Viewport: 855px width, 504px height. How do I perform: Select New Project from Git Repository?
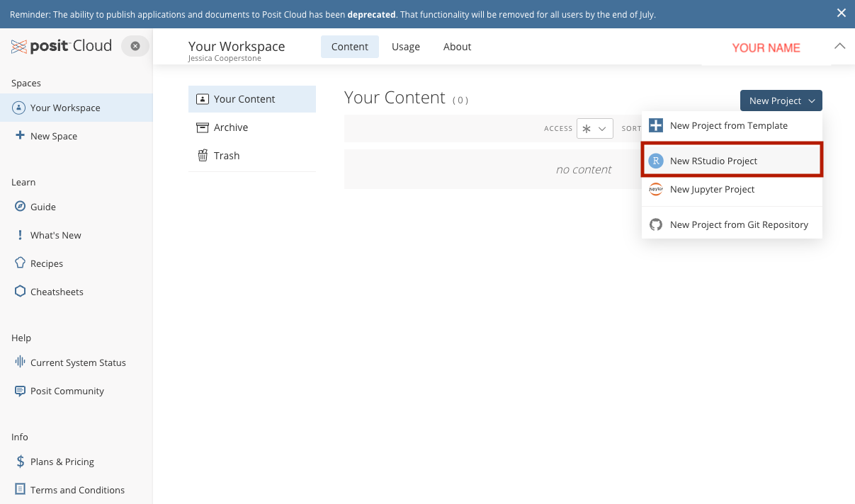tap(738, 224)
